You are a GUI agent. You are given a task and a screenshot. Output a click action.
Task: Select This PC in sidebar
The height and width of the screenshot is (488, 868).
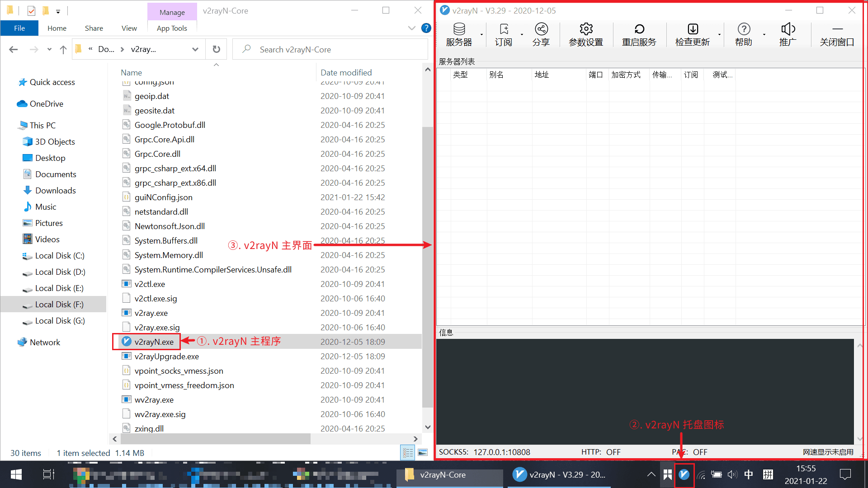tap(42, 126)
